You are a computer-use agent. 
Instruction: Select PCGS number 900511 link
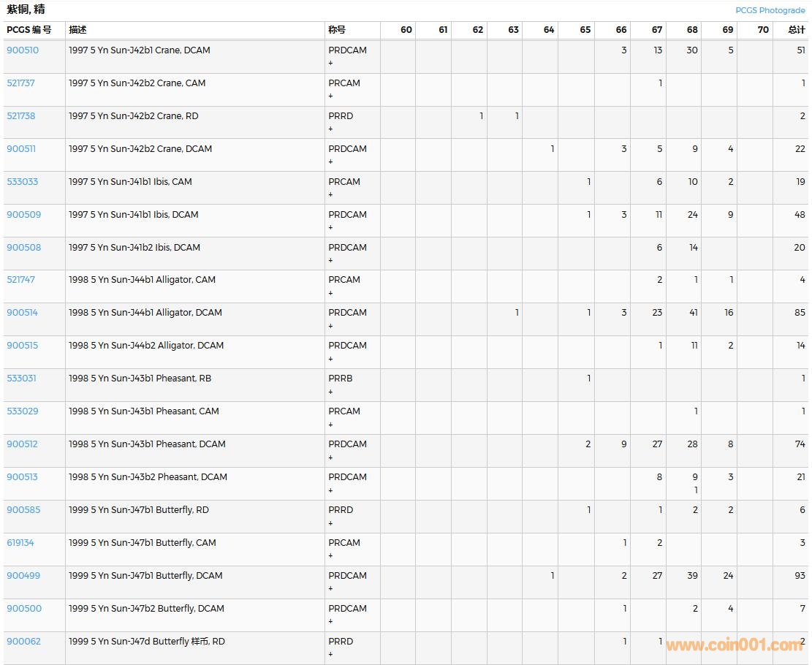[x=20, y=149]
